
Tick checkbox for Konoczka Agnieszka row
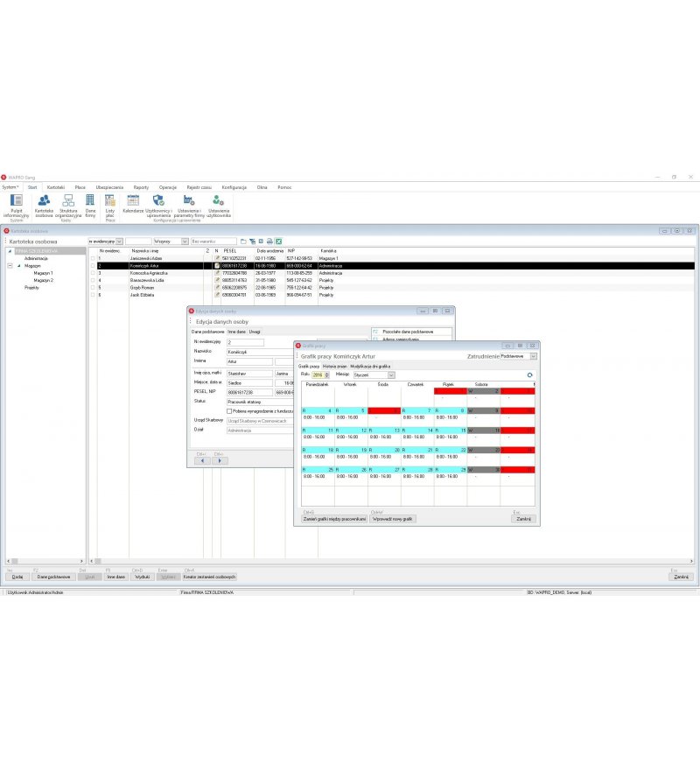pos(93,273)
